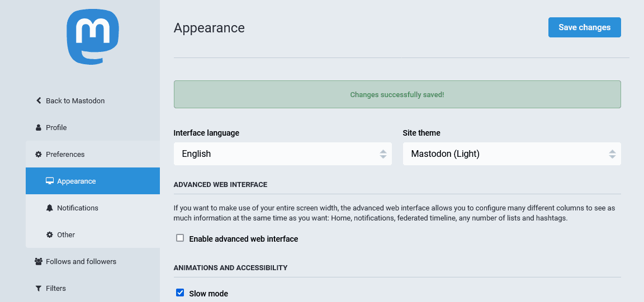The width and height of the screenshot is (644, 302).
Task: Uncheck the Slow mode checkbox
Action: [180, 293]
